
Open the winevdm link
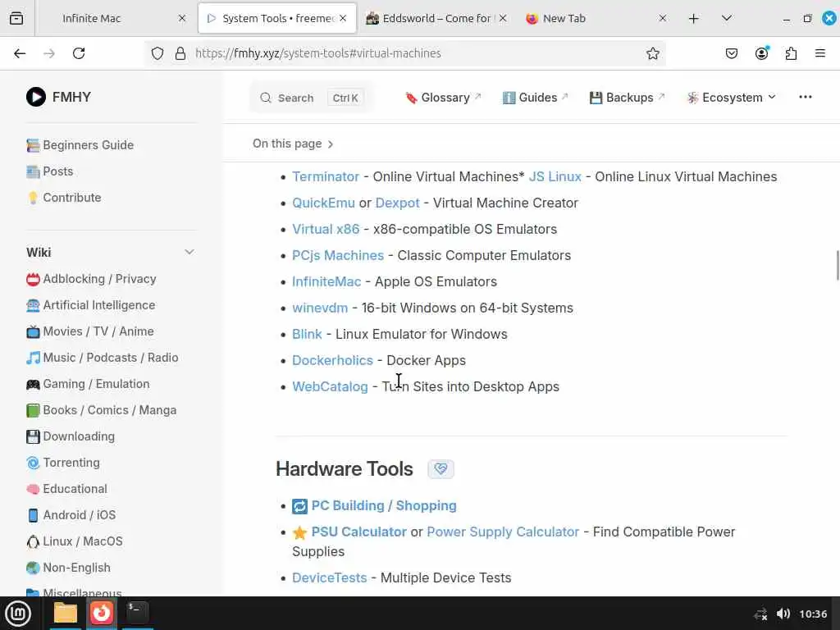pos(320,308)
